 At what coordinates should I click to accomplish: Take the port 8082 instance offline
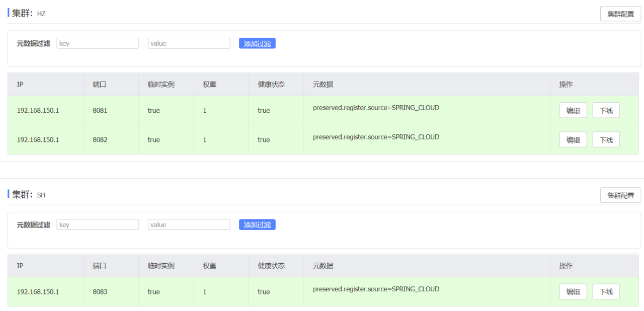click(x=606, y=140)
